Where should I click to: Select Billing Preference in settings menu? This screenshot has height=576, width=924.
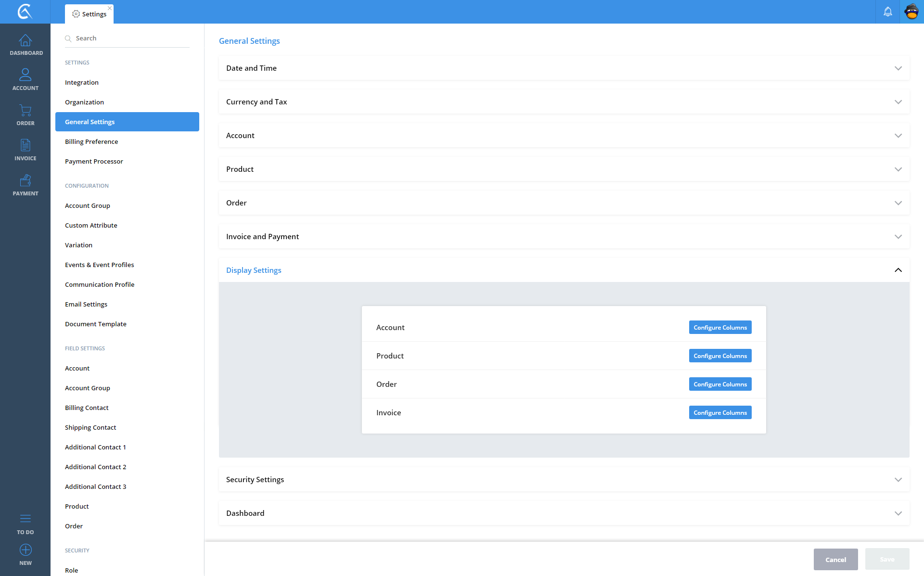point(91,141)
